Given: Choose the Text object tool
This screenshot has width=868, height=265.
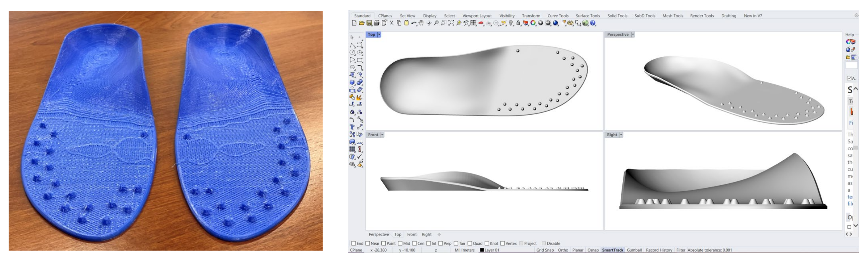Looking at the screenshot, I should coord(352,127).
